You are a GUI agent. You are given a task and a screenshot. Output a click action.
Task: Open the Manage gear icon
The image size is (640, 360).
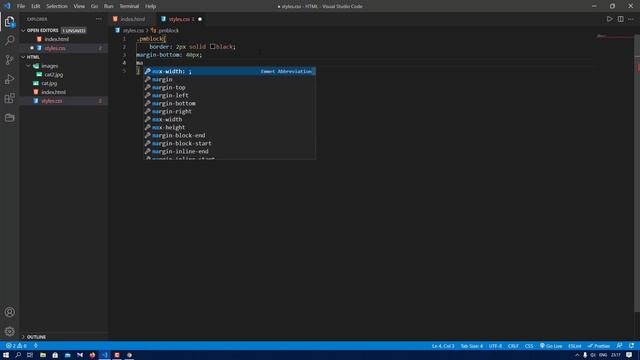(x=9, y=331)
